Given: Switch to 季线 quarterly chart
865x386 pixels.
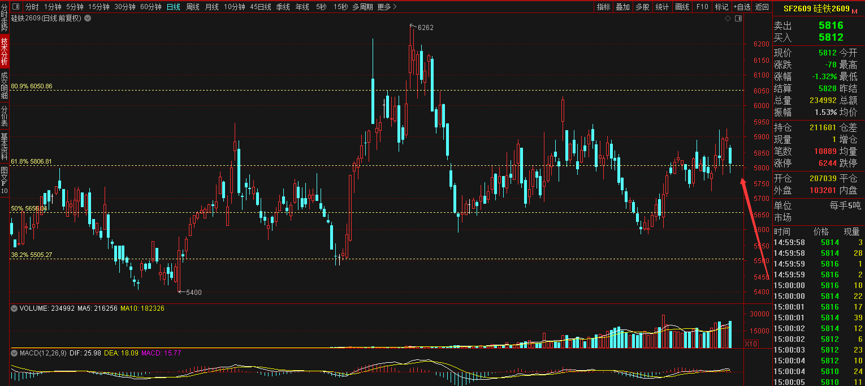Looking at the screenshot, I should tap(283, 7).
